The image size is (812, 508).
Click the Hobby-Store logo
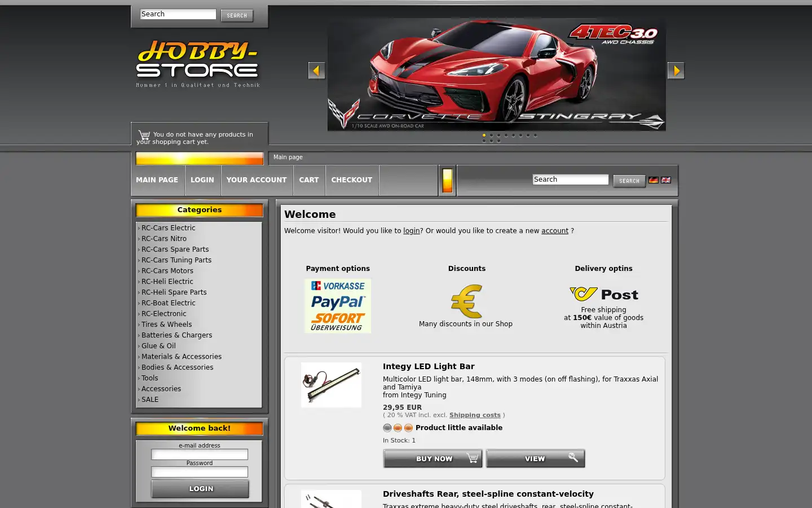click(197, 64)
